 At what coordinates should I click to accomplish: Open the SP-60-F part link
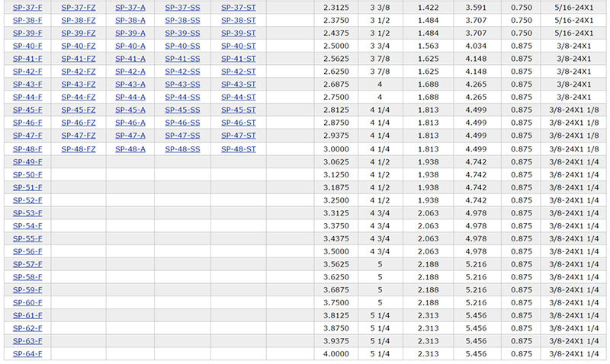coord(27,302)
